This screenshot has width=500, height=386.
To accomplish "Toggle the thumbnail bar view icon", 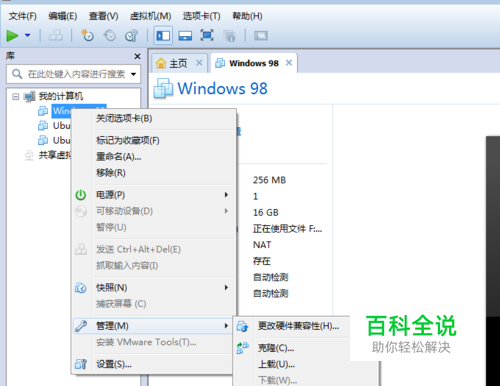I will [x=185, y=35].
